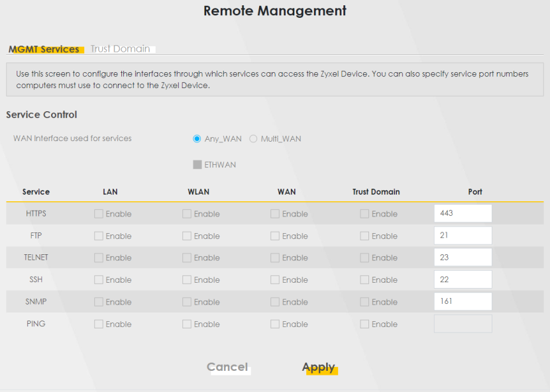Enable TELNET on WAN
550x392 pixels.
[275, 258]
